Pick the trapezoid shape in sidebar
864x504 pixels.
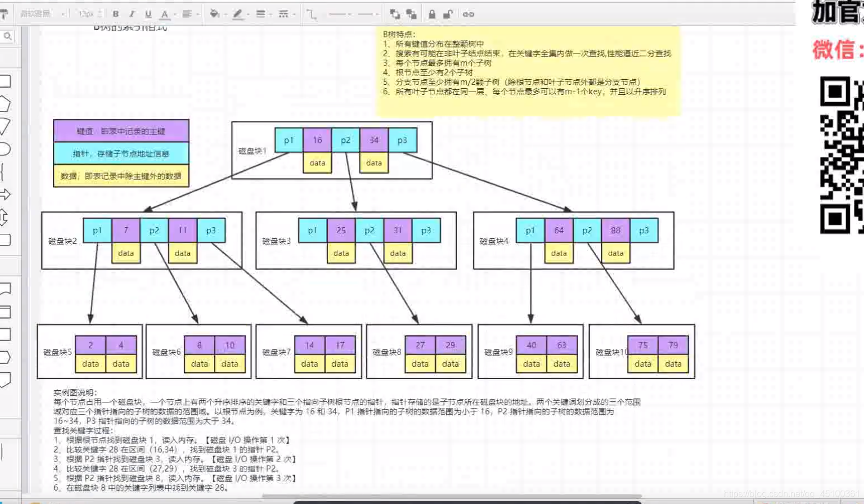(4, 126)
